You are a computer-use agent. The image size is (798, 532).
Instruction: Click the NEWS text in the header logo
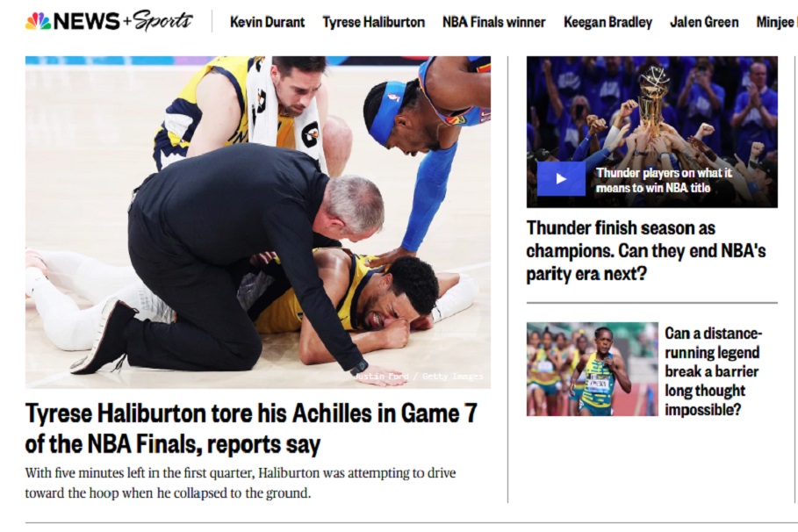click(x=87, y=21)
